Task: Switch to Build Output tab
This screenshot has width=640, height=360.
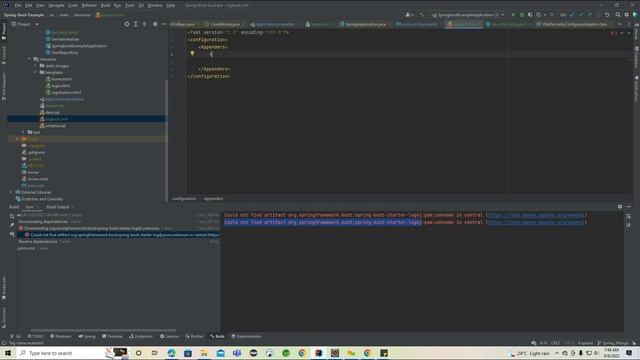Action: [x=58, y=207]
